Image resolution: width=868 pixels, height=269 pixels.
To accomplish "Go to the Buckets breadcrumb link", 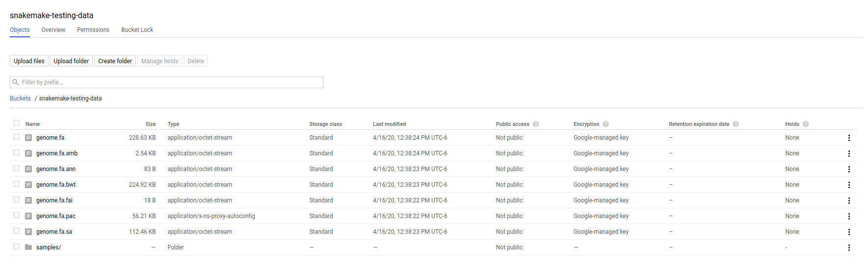I will tap(20, 98).
